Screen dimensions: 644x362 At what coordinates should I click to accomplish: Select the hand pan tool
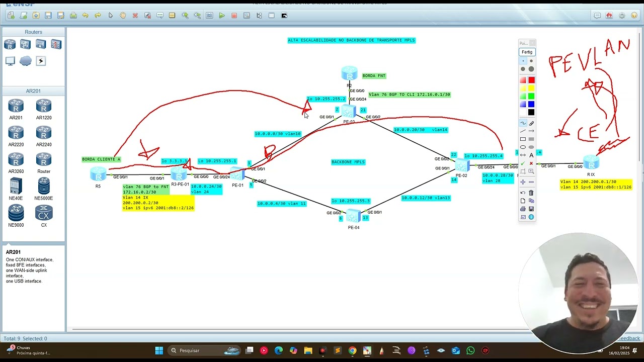pyautogui.click(x=123, y=16)
